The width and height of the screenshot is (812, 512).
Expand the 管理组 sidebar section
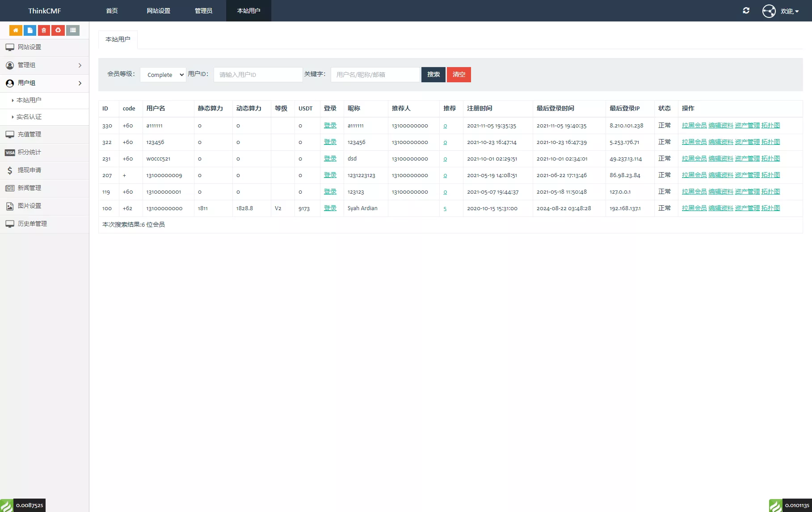(44, 65)
